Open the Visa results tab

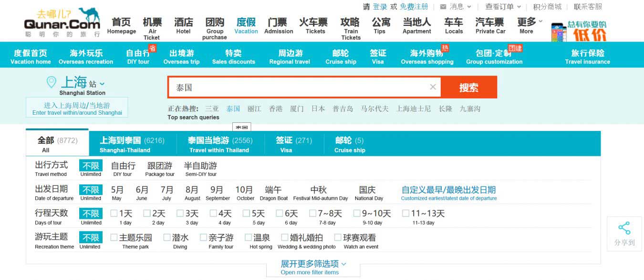pos(293,143)
